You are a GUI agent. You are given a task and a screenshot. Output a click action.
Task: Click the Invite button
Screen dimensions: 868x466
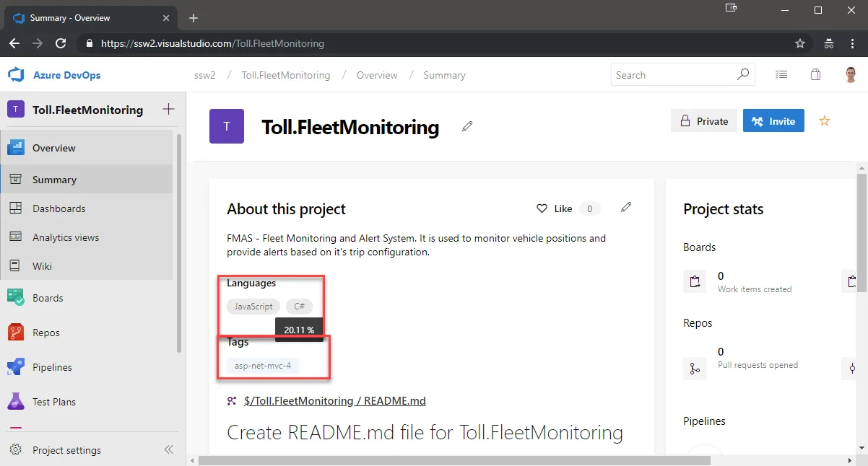773,121
